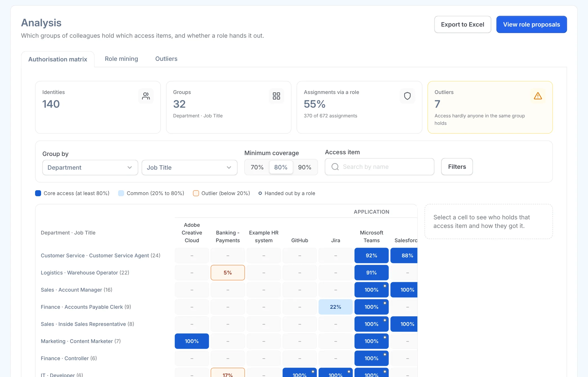This screenshot has width=588, height=377.
Task: Click the shield icon in Assignments card
Action: pyautogui.click(x=407, y=96)
